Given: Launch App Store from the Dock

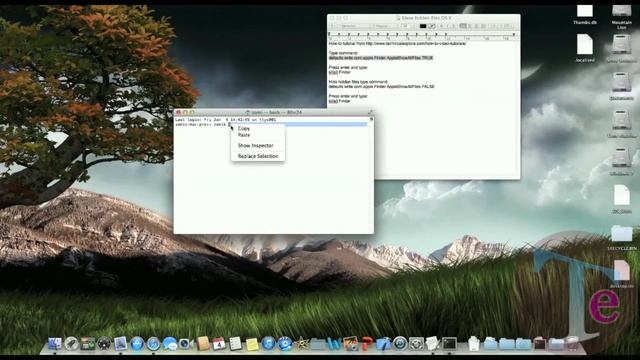Looking at the screenshot, I should click(x=137, y=344).
